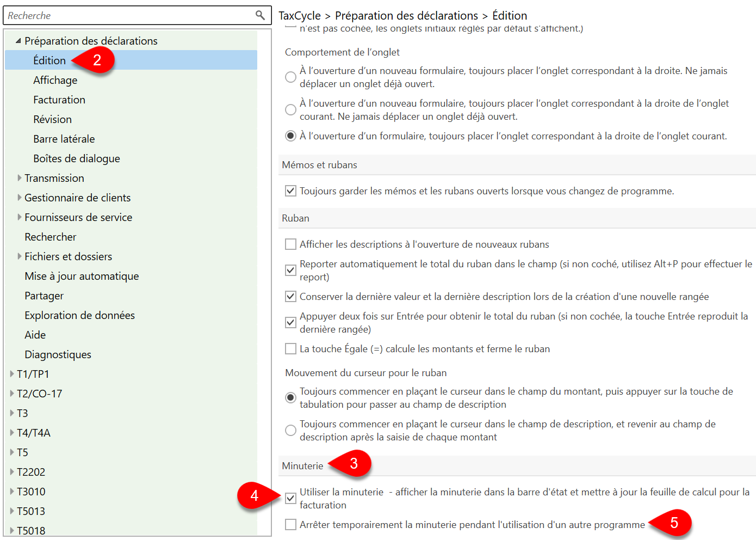Expand the Transmission tree node
Image resolution: width=756 pixels, height=540 pixels.
coord(20,178)
